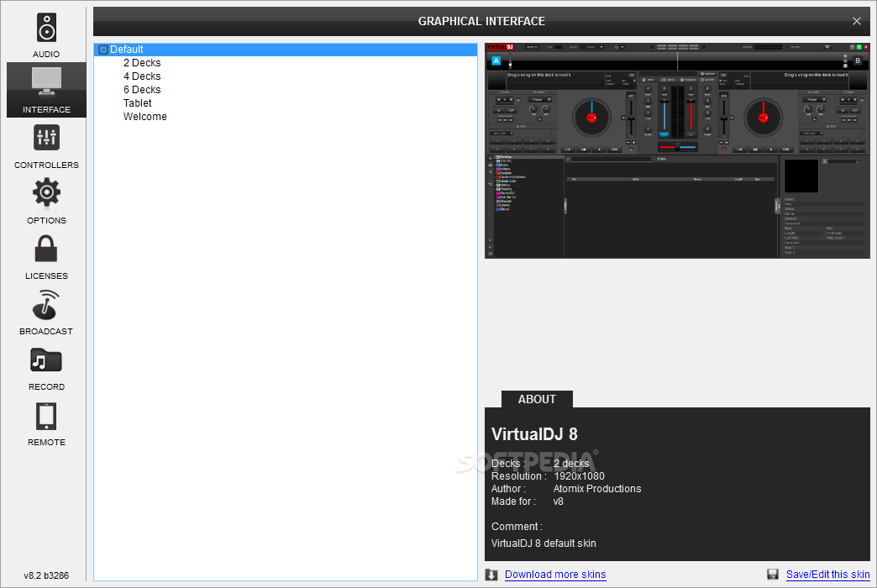
Task: Open the Audio settings speaker icon
Action: [46, 28]
